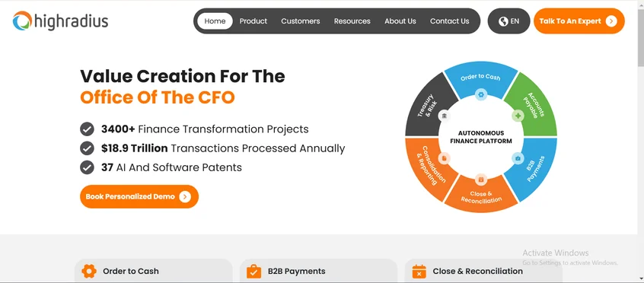Click the checkmark beside 37 AI And Software Patents

87,167
